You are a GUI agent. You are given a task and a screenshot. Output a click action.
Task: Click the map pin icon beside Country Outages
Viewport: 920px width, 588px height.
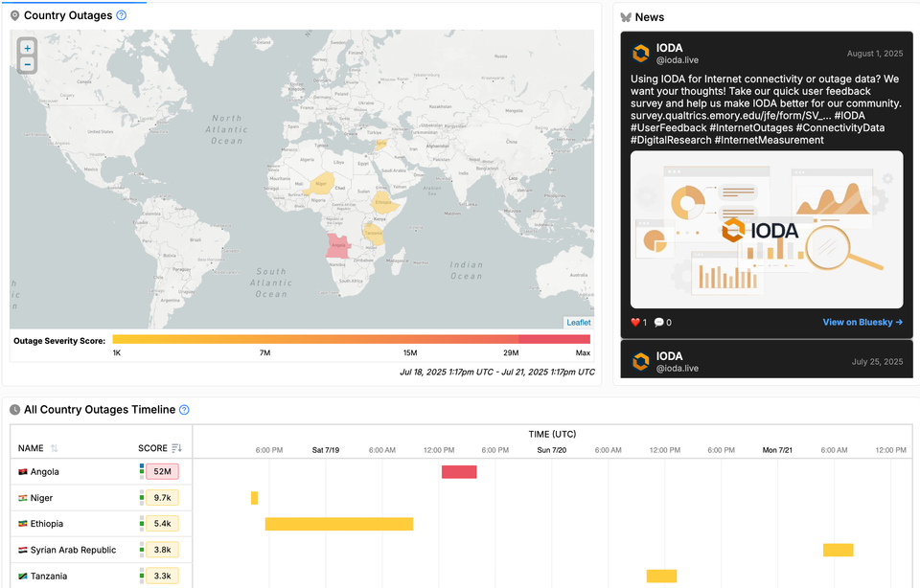point(15,15)
